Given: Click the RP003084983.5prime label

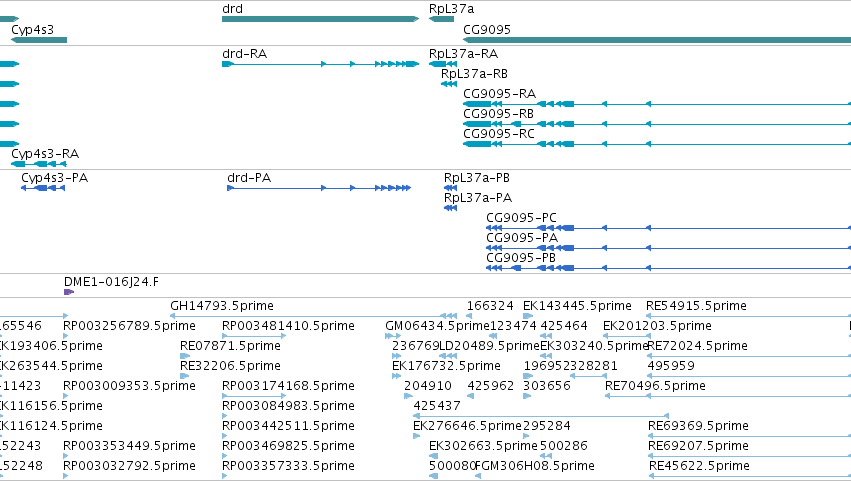Looking at the screenshot, I should tap(288, 407).
